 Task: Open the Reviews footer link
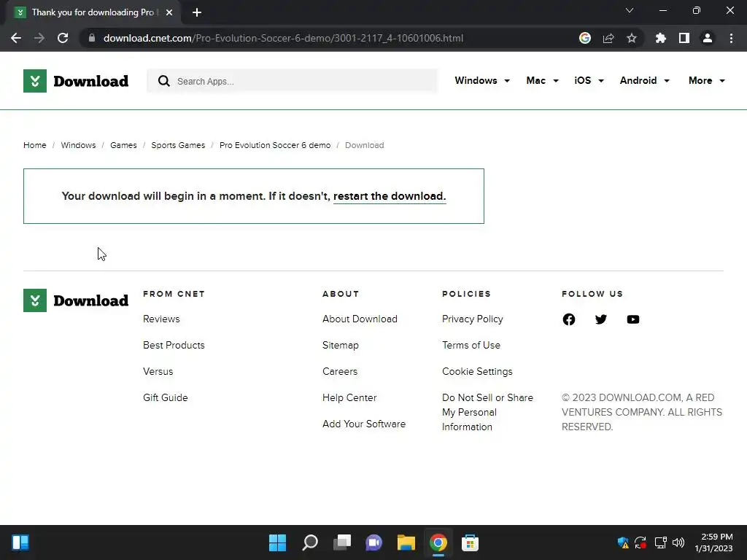point(161,319)
